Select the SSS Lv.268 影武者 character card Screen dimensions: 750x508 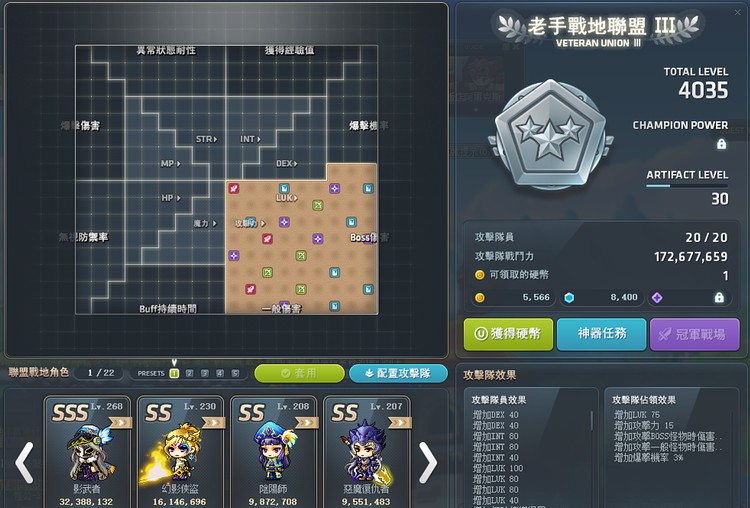pos(87,452)
